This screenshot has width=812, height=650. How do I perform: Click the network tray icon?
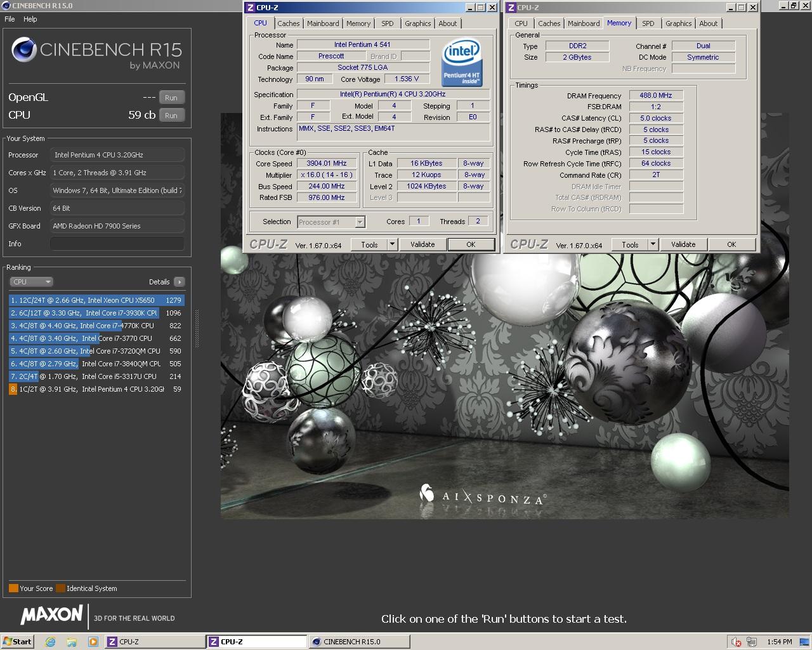(x=752, y=642)
